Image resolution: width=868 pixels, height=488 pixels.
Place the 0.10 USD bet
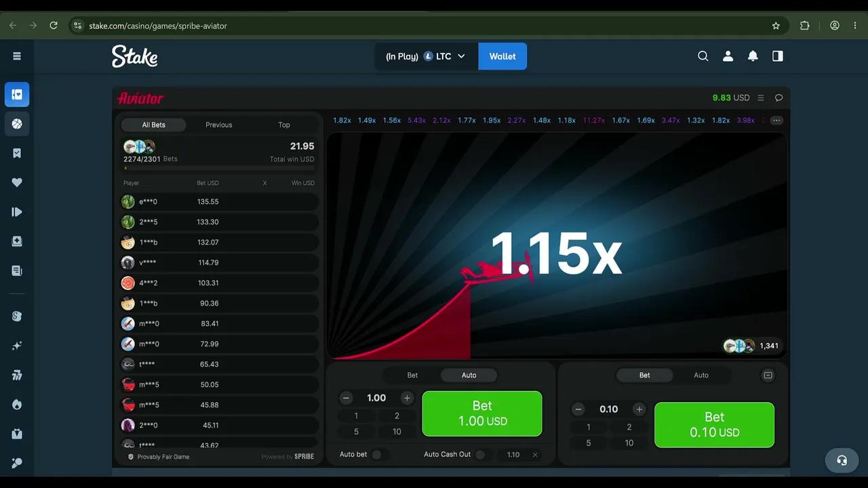[x=714, y=425]
